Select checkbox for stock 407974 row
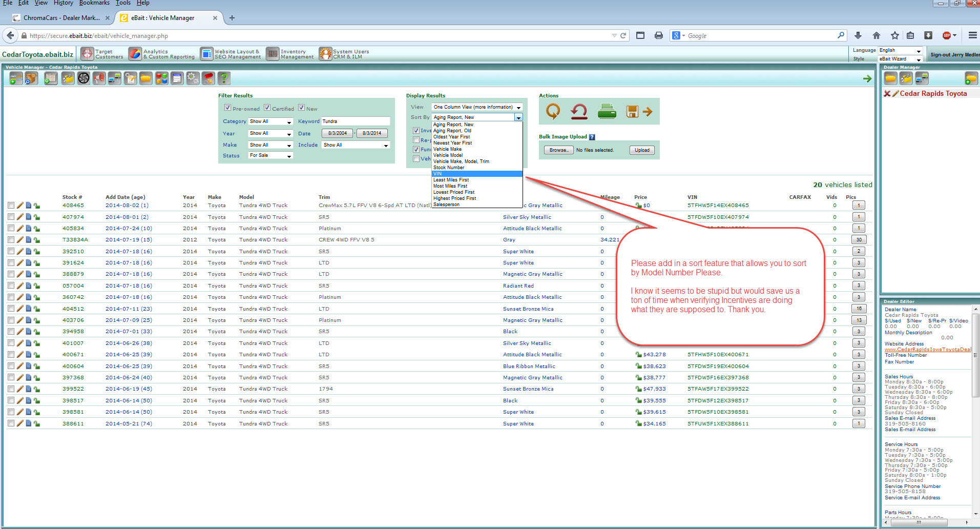This screenshot has height=529, width=980. 11,217
